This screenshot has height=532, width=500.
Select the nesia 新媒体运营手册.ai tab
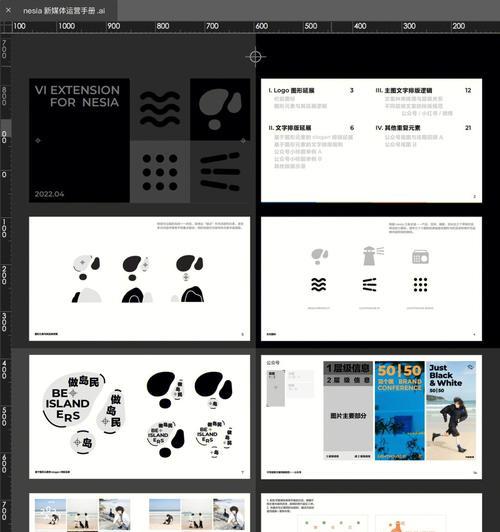click(64, 11)
